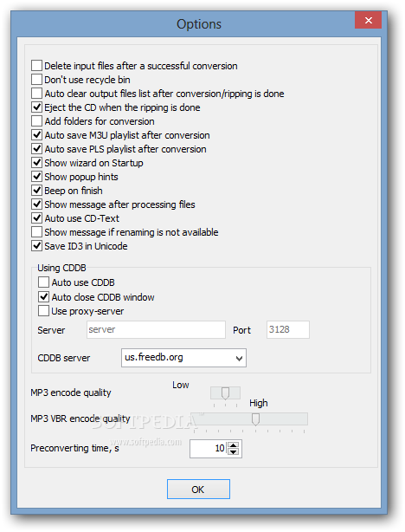The width and height of the screenshot is (405, 532).
Task: Click the MP3 encode quality slider handle
Action: click(x=225, y=393)
